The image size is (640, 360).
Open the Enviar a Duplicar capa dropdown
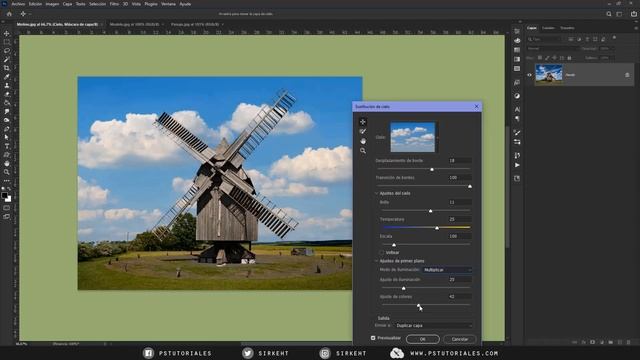pyautogui.click(x=433, y=326)
